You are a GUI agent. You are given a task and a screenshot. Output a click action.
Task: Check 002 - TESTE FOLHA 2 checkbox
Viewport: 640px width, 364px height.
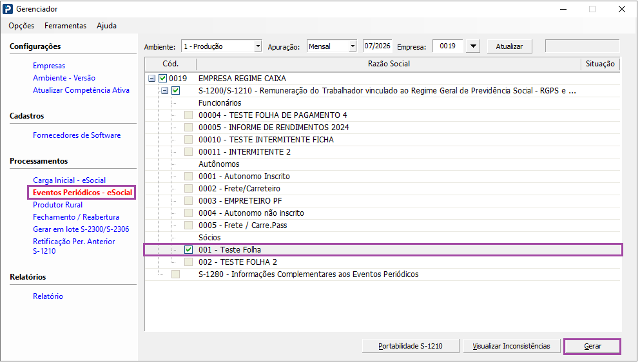[x=188, y=262]
